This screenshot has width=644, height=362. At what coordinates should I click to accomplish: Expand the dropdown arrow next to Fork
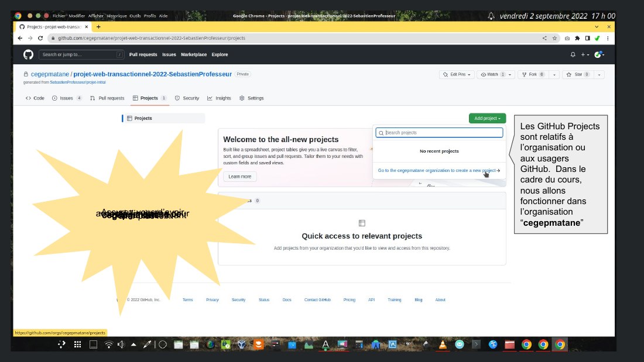pos(554,74)
